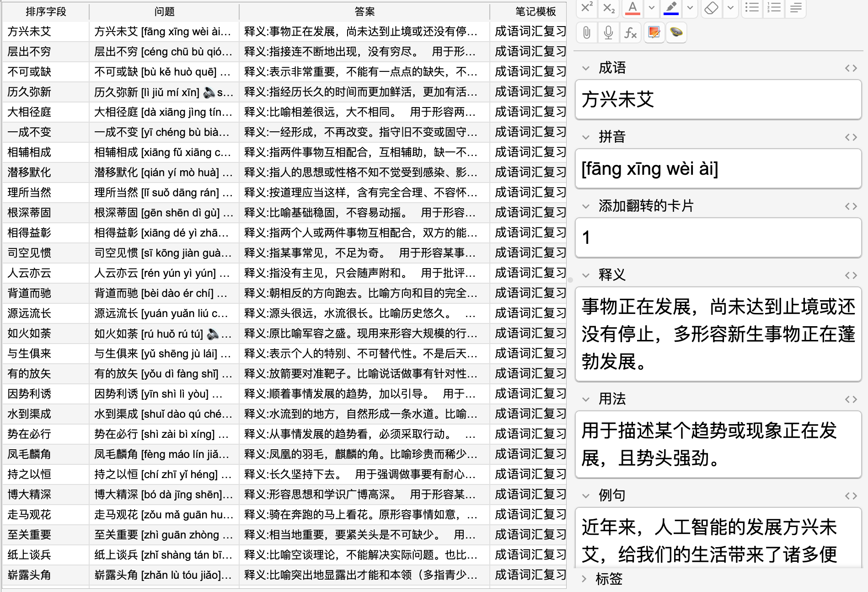The image size is (868, 592).
Task: Apply subscript formatting
Action: [x=609, y=8]
